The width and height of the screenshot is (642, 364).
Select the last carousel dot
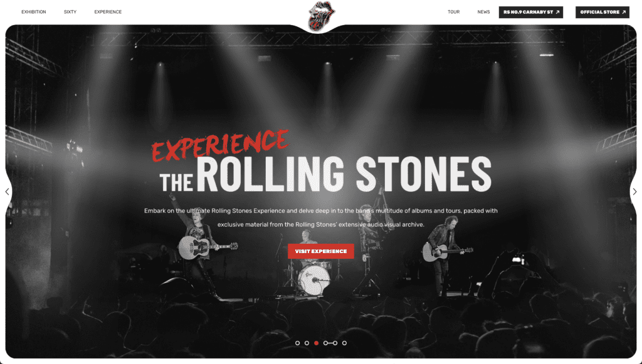point(344,343)
